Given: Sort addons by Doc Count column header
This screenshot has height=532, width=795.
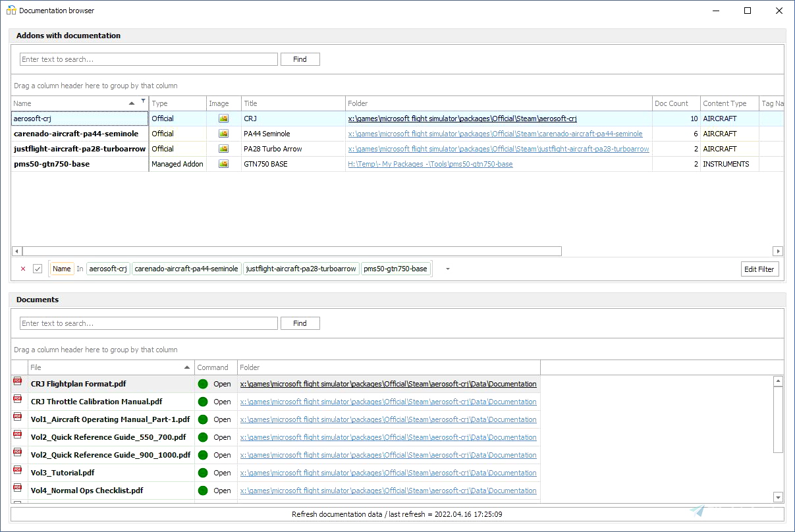Looking at the screenshot, I should coord(676,103).
